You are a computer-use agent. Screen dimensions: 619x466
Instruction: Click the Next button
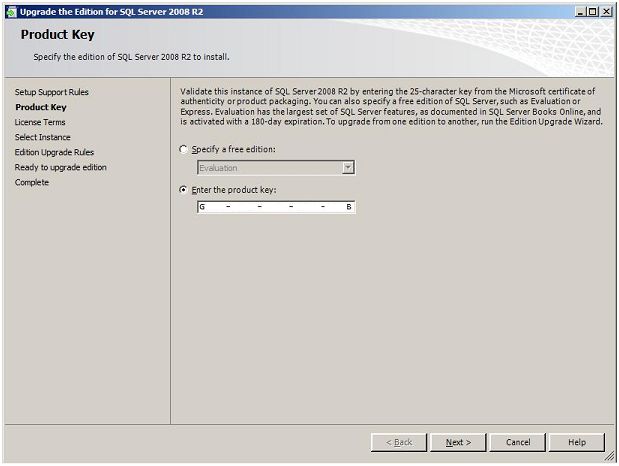[458, 442]
